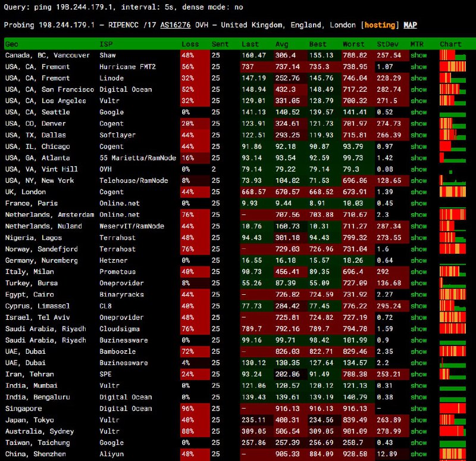Click the Loss column header
476x461 pixels.
(x=190, y=44)
